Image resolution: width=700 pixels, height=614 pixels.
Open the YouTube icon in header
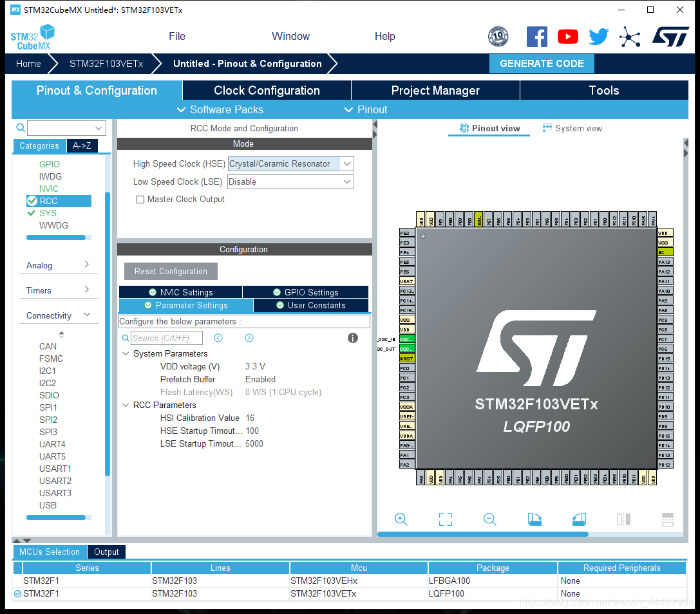coord(568,37)
